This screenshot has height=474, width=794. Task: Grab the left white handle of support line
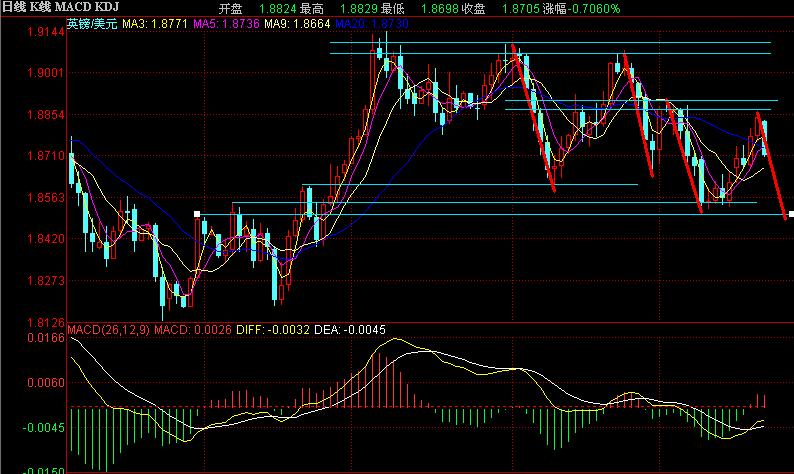tap(197, 215)
